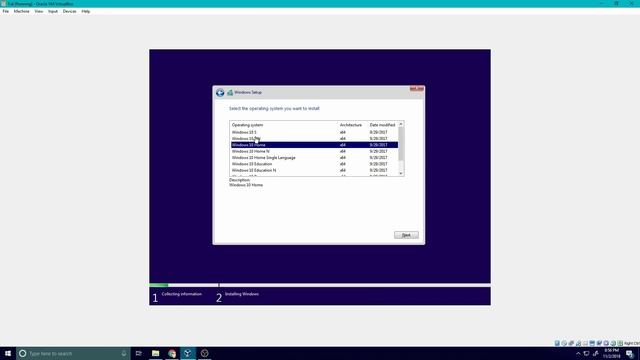
Task: Click Next in Windows Setup
Action: point(406,235)
